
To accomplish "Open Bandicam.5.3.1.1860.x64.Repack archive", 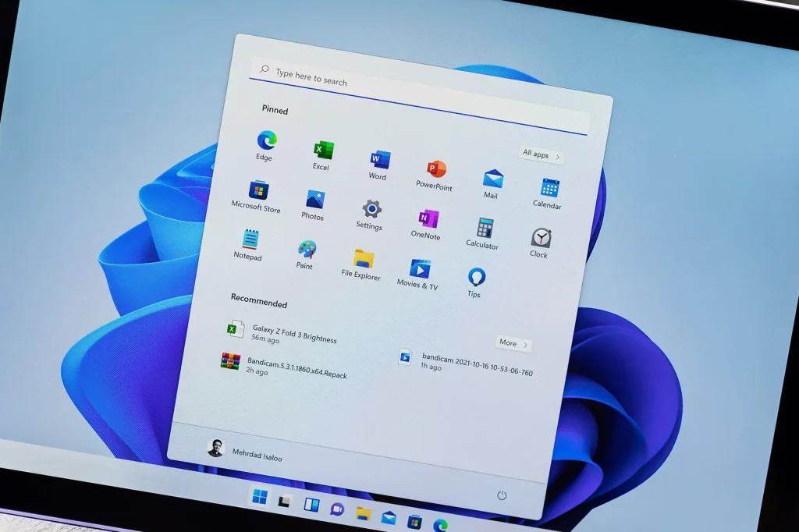I will pos(284,367).
